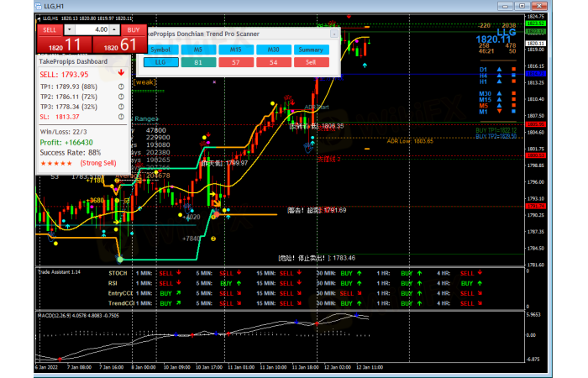Click the info icon beside TP2

[122, 97]
